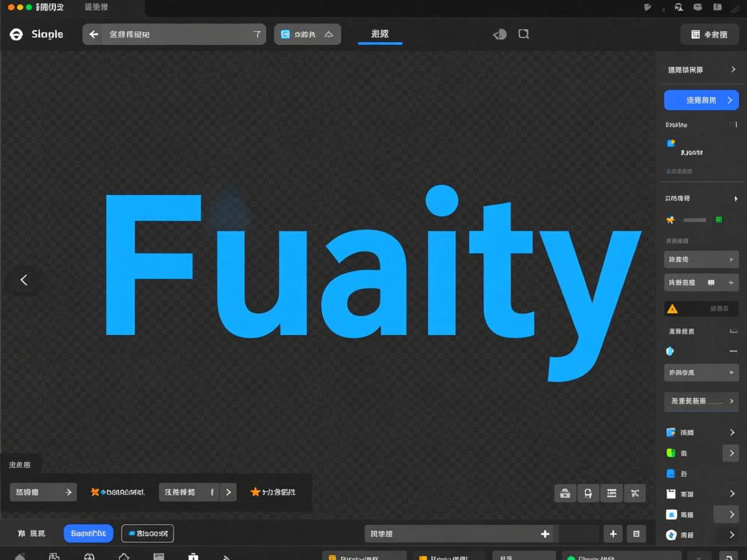747x560 pixels.
Task: Toggle the small green indicator in the right panel
Action: tap(718, 220)
